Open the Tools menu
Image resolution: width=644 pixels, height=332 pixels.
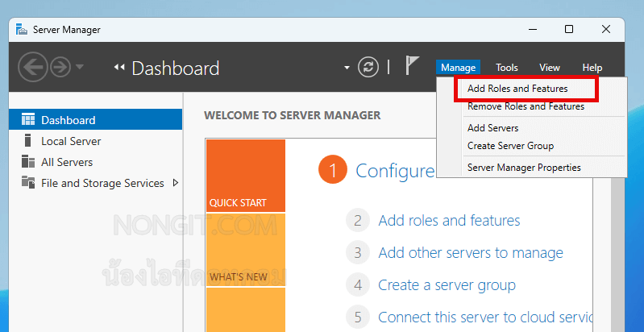coord(506,68)
